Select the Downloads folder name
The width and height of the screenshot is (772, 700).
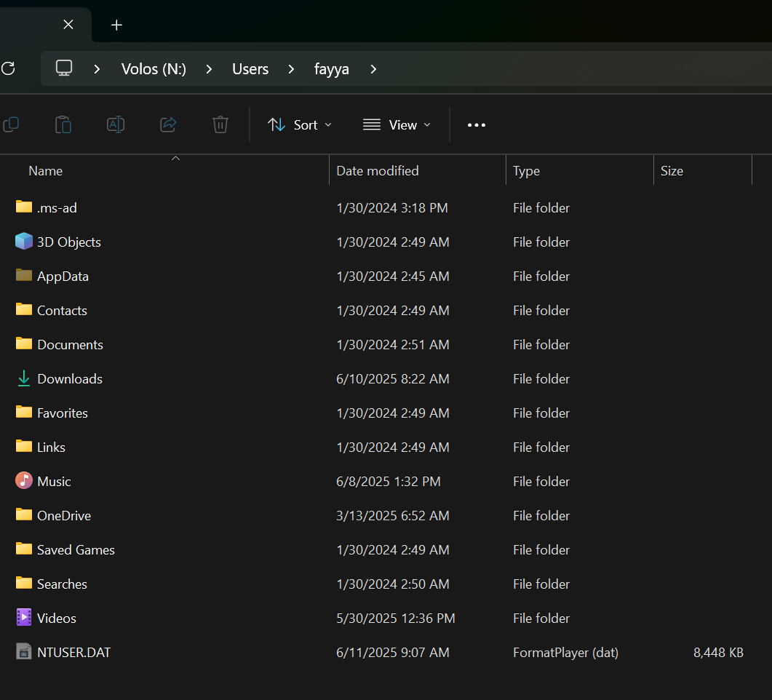pyautogui.click(x=70, y=378)
